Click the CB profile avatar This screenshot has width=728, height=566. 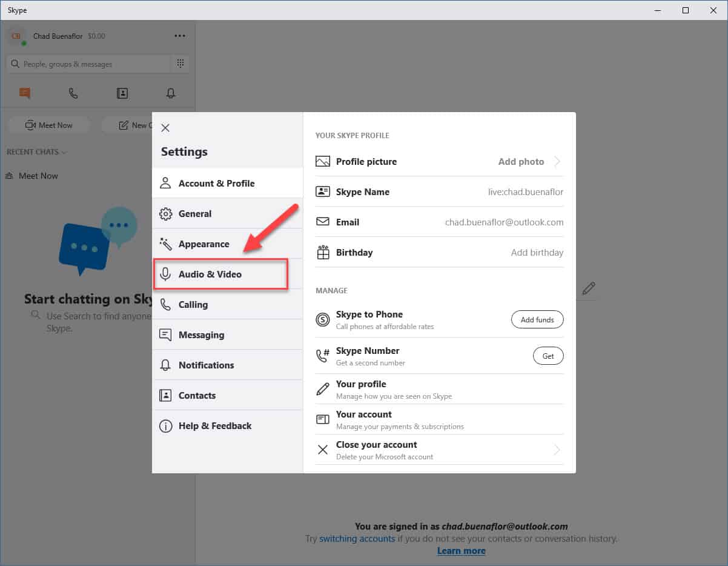pos(16,36)
